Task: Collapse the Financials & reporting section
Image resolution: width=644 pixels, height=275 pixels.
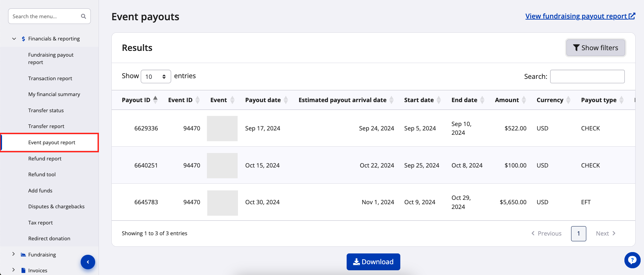Action: [14, 39]
